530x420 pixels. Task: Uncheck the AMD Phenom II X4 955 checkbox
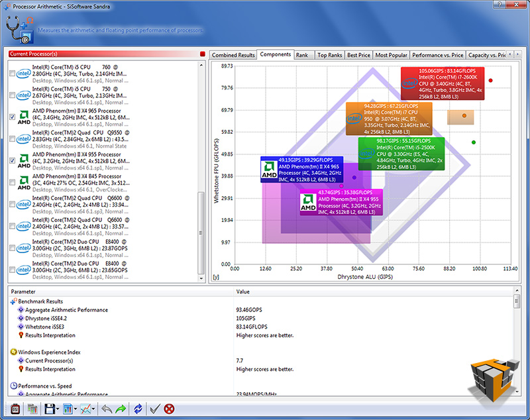coord(12,160)
